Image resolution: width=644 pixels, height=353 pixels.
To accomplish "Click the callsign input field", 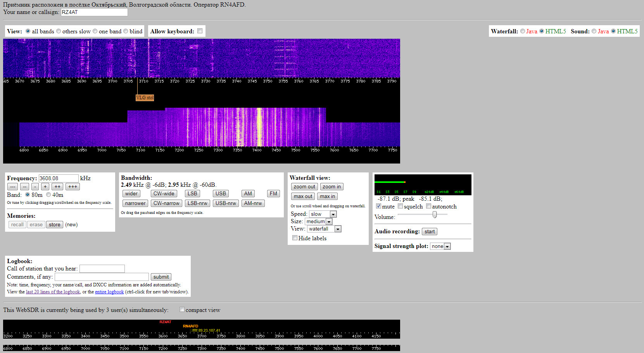I will [94, 12].
